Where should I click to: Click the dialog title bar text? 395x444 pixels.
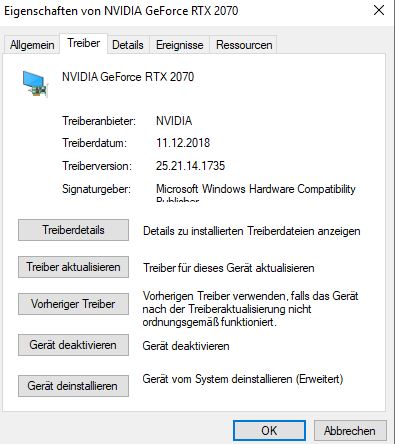(x=121, y=11)
